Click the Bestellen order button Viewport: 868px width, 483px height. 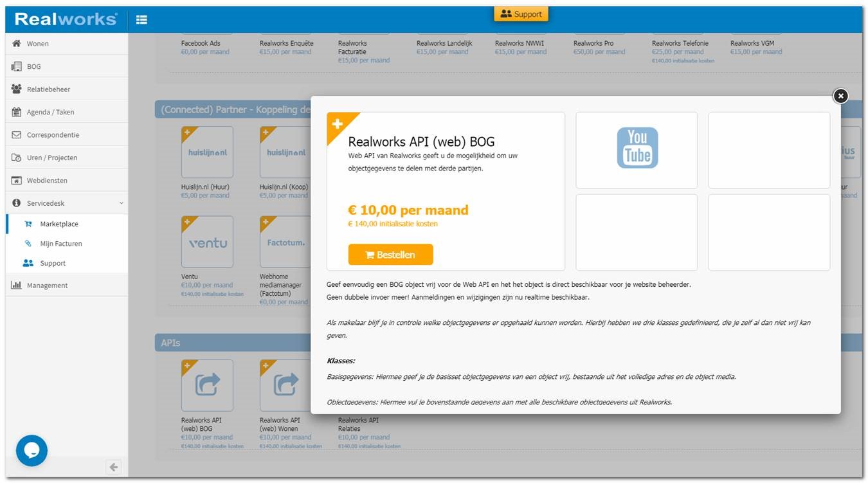(x=390, y=255)
